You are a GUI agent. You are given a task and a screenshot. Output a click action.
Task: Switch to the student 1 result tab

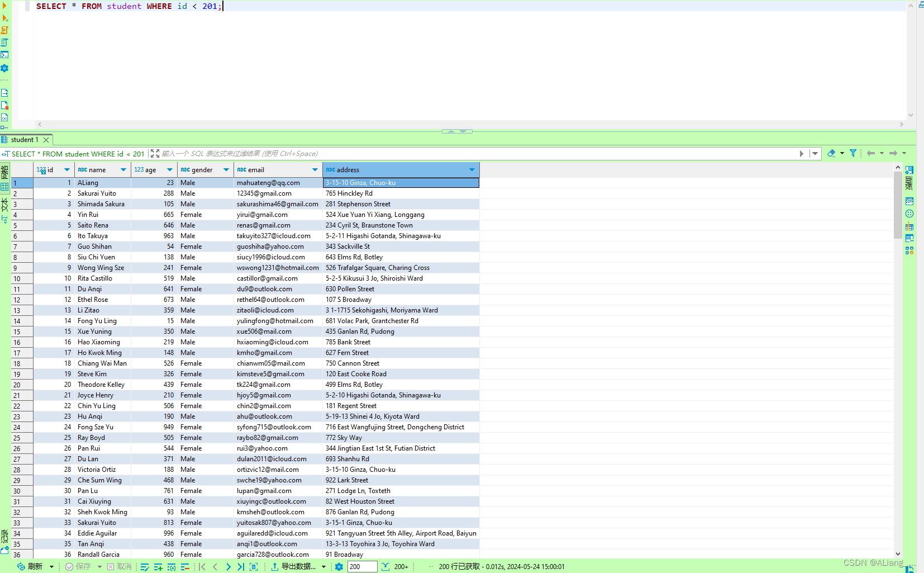point(25,140)
